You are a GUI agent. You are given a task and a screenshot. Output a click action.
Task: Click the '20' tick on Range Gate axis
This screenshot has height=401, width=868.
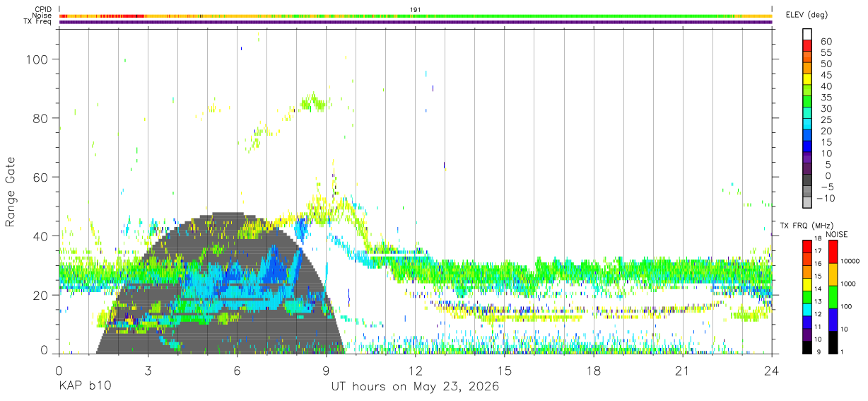[x=42, y=294]
